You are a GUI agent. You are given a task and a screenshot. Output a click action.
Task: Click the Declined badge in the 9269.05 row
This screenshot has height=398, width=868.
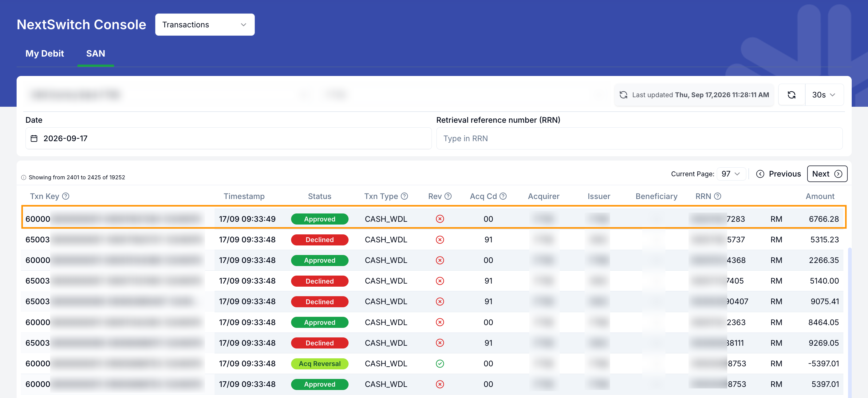(319, 343)
